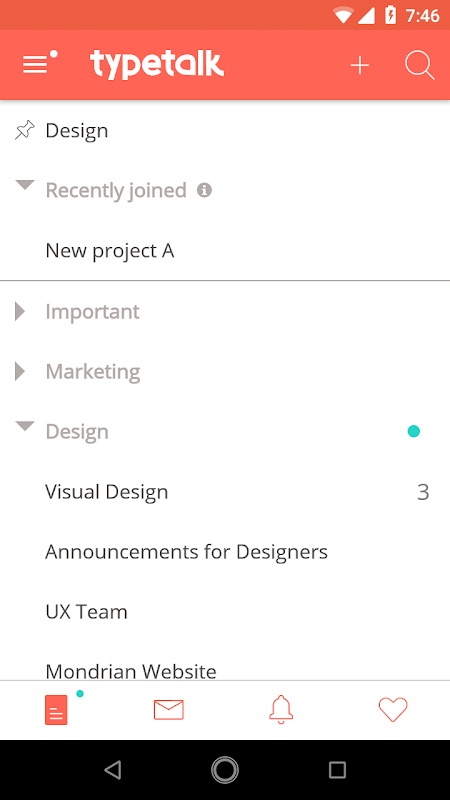Open the hamburger navigation menu
Screen dimensions: 450x800
(x=40, y=63)
